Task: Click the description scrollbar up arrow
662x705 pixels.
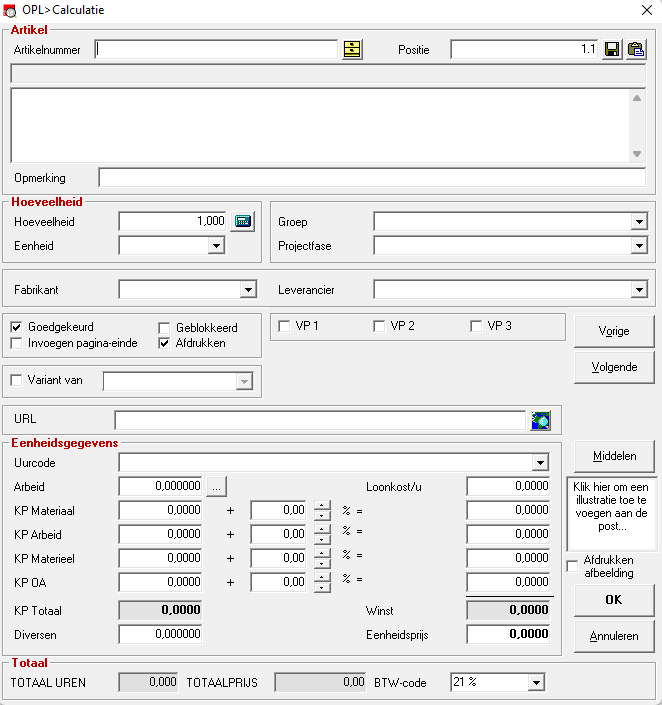Action: pyautogui.click(x=637, y=98)
